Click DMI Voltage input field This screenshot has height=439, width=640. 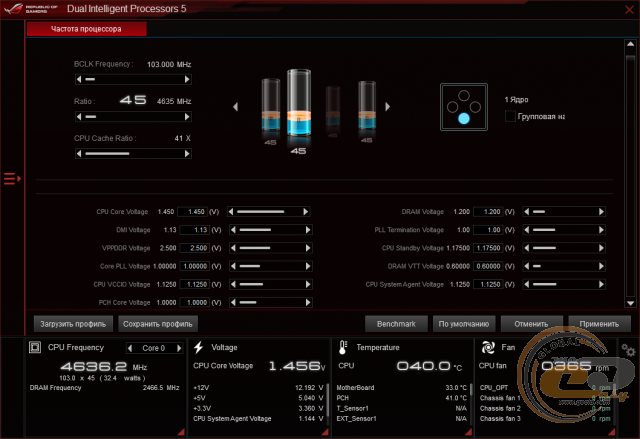click(x=194, y=230)
